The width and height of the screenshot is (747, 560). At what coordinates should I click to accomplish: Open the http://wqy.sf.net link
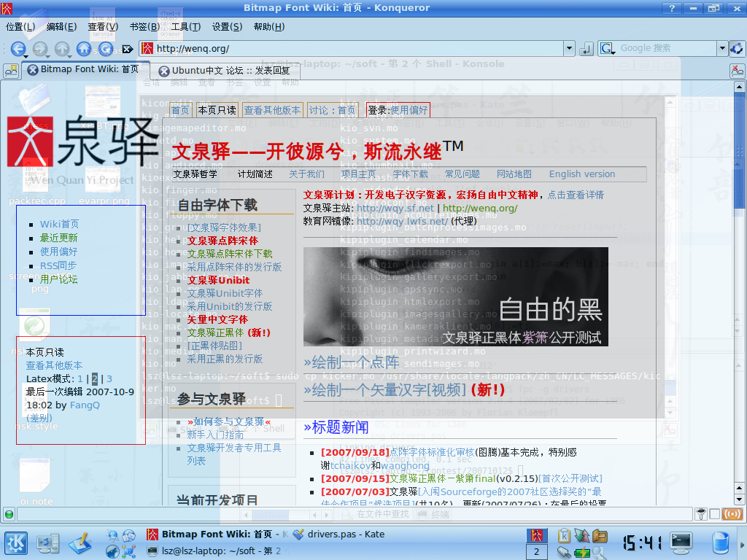click(395, 208)
